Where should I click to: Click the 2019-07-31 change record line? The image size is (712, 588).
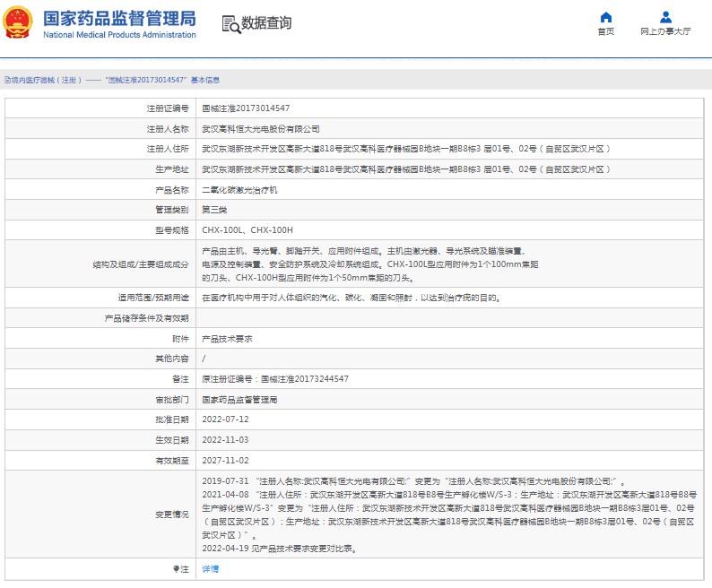pos(413,481)
